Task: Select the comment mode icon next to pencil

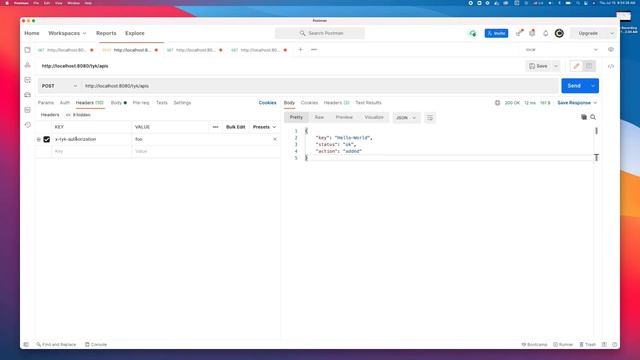Action: coord(589,66)
